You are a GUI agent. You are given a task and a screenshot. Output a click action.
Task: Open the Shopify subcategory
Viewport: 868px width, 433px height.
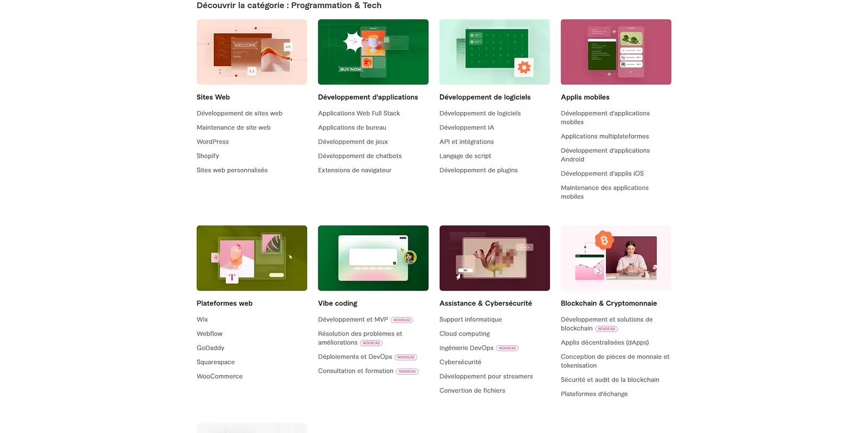[208, 156]
